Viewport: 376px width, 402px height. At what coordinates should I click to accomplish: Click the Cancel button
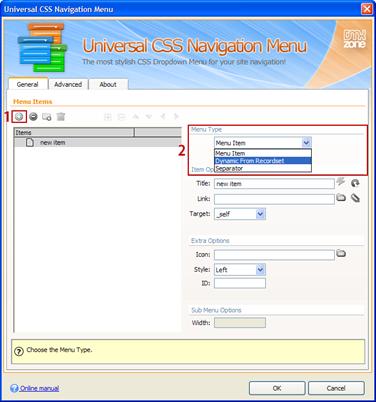click(x=336, y=388)
